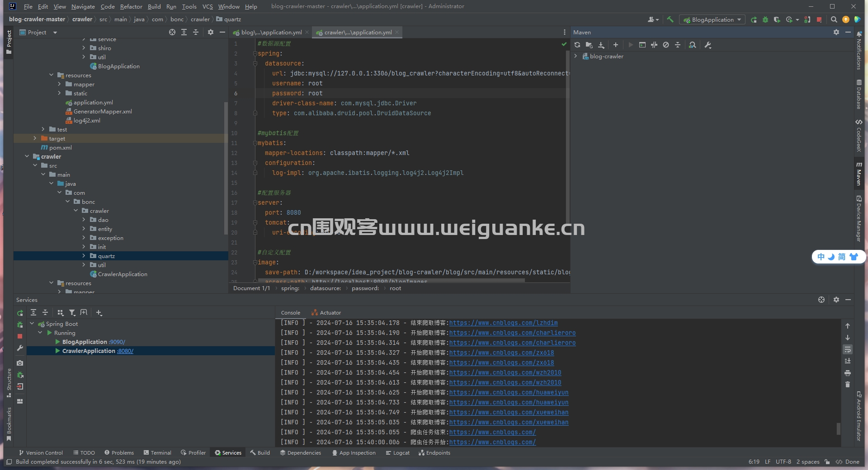Print console output icon

848,373
